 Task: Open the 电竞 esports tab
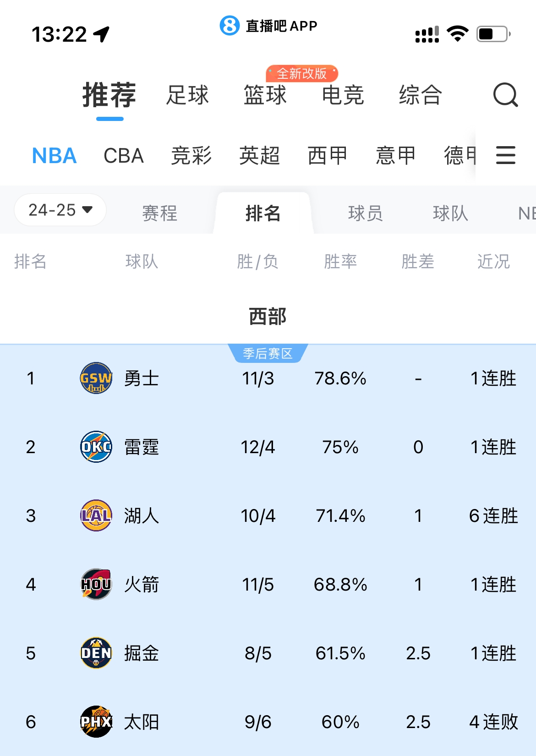pos(343,95)
